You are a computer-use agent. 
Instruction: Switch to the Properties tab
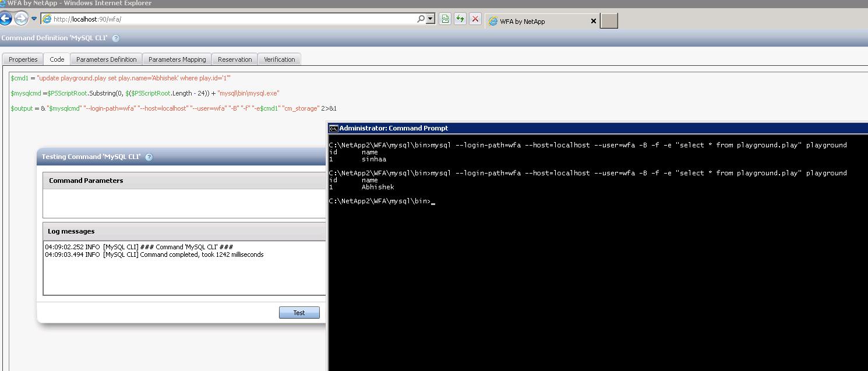23,59
